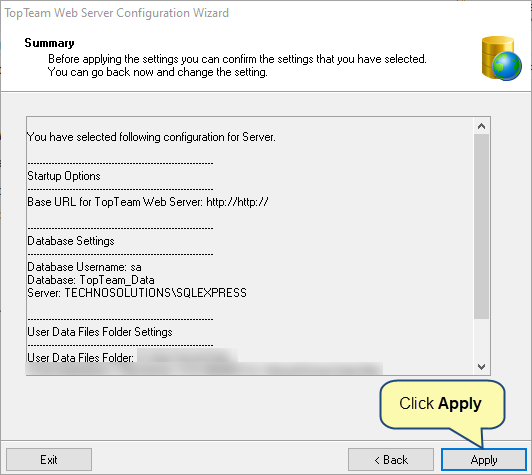Select the 'Base URL for TopTeam Web Server' line
Image resolution: width=532 pixels, height=475 pixels.
[148, 202]
